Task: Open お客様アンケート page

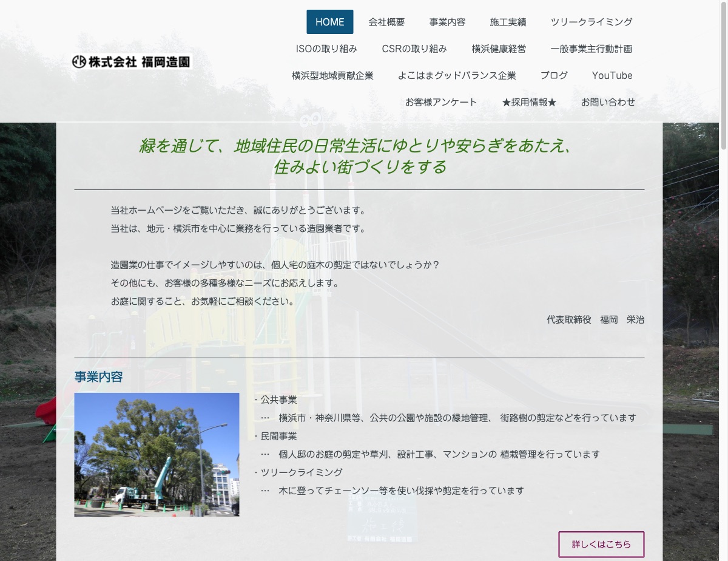Action: [x=441, y=102]
